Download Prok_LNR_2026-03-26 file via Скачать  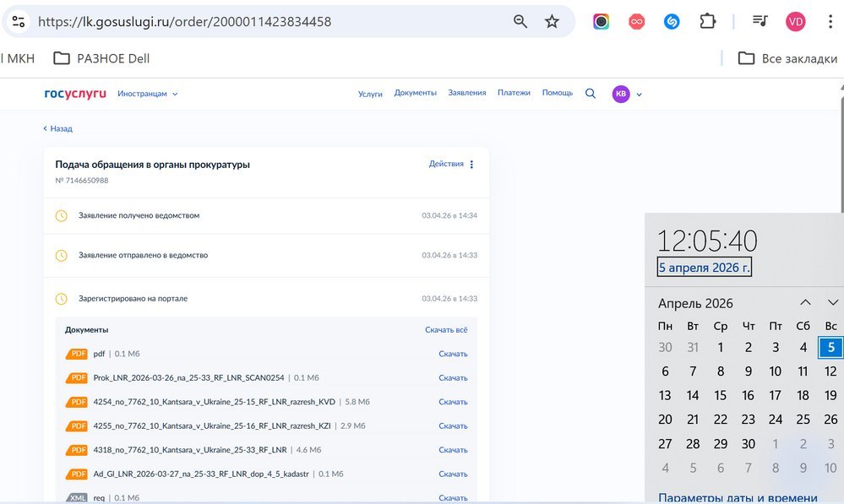click(453, 377)
